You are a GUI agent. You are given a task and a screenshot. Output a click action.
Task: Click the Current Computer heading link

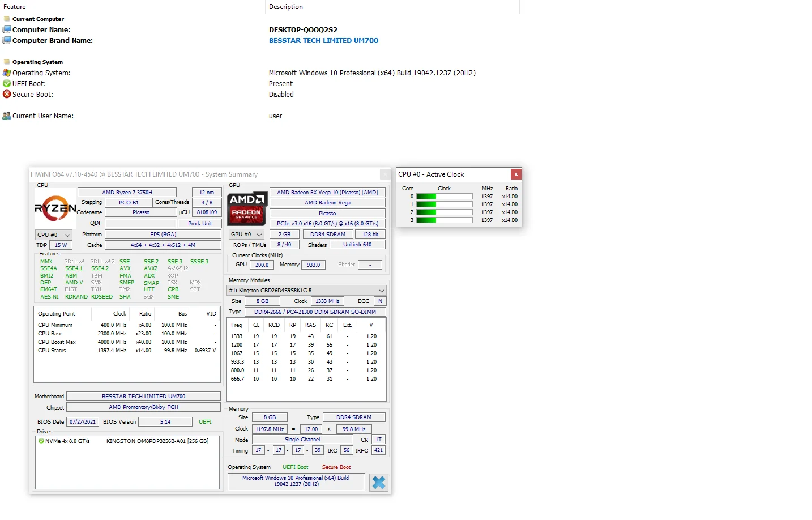(x=38, y=19)
